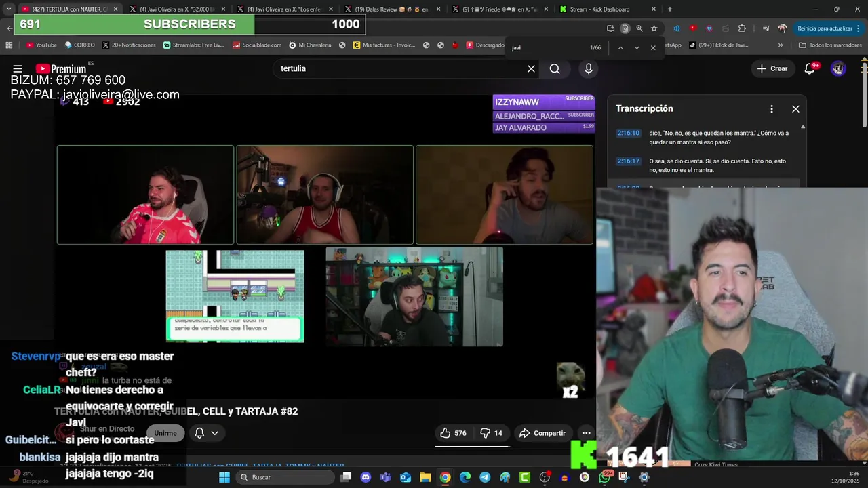This screenshot has height=488, width=868.
Task: Click the taskbar Buscar search box
Action: [x=285, y=477]
